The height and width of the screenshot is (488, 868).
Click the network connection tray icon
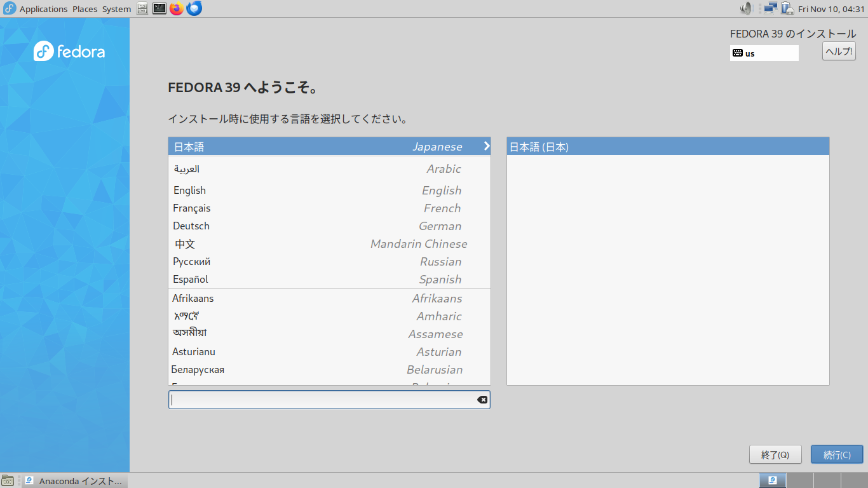pos(771,9)
